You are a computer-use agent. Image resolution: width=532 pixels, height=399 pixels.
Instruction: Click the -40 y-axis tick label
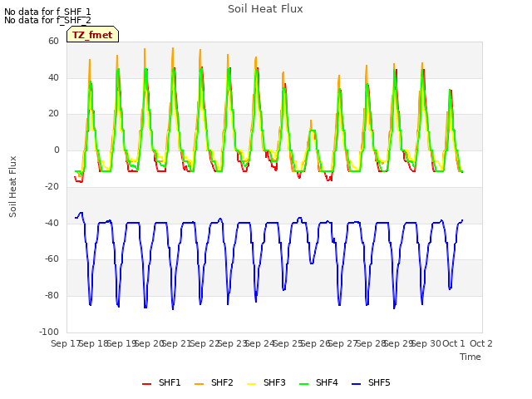click(52, 223)
